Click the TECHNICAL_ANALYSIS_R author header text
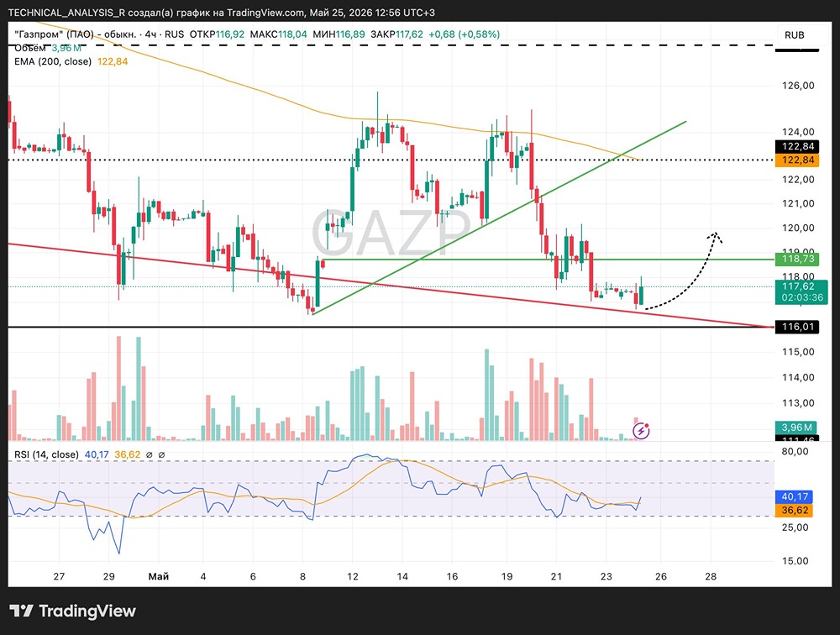 (x=67, y=13)
